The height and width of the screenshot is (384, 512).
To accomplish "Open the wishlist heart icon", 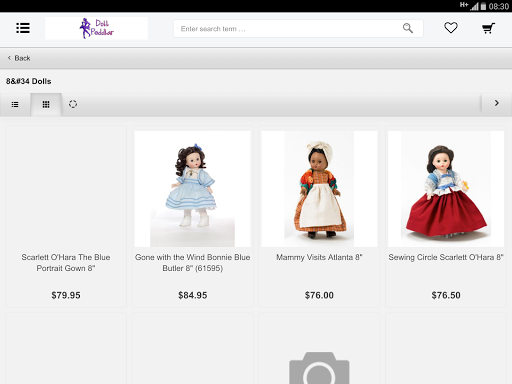I will (451, 28).
